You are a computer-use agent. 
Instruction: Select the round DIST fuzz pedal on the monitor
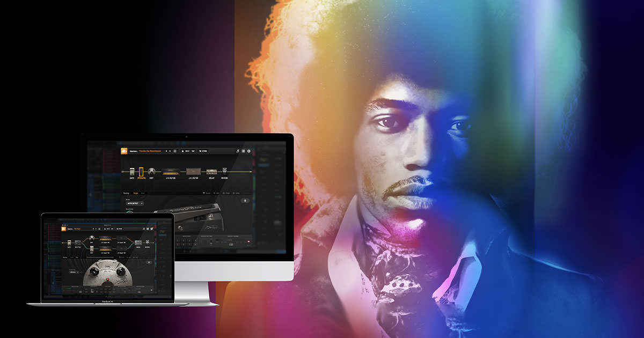[x=151, y=172]
